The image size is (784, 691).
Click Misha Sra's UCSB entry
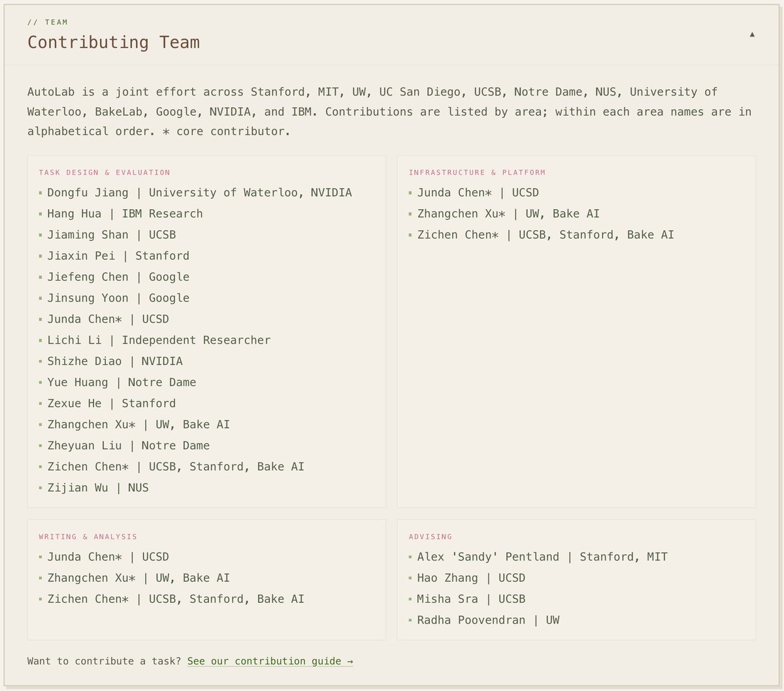click(x=471, y=599)
